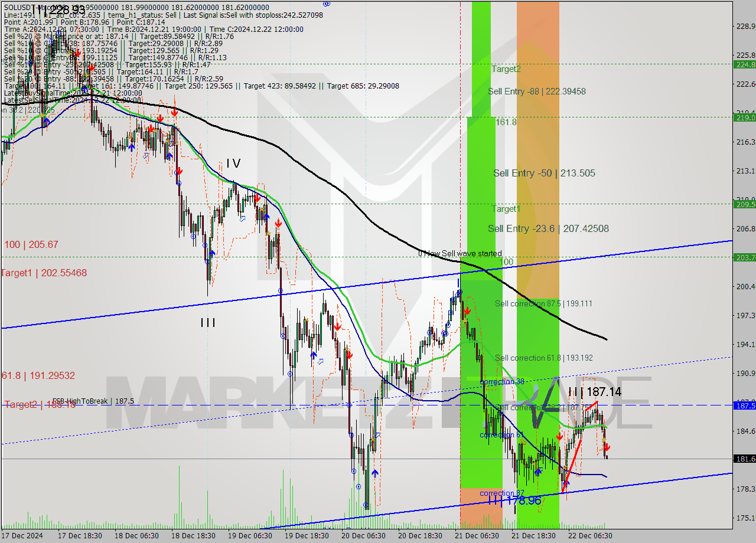Click red 'Target1 | 202.55468' label
756x543 pixels.
pyautogui.click(x=44, y=273)
